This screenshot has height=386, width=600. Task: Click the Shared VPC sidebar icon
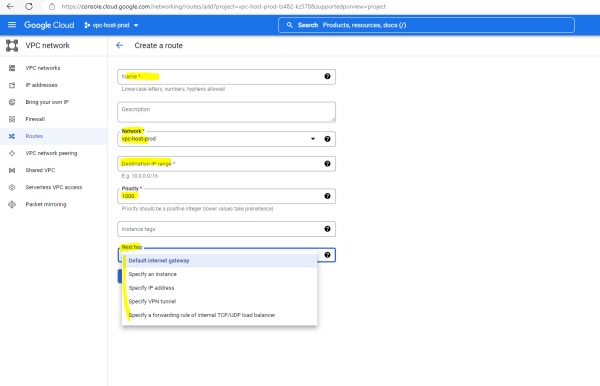pos(12,170)
